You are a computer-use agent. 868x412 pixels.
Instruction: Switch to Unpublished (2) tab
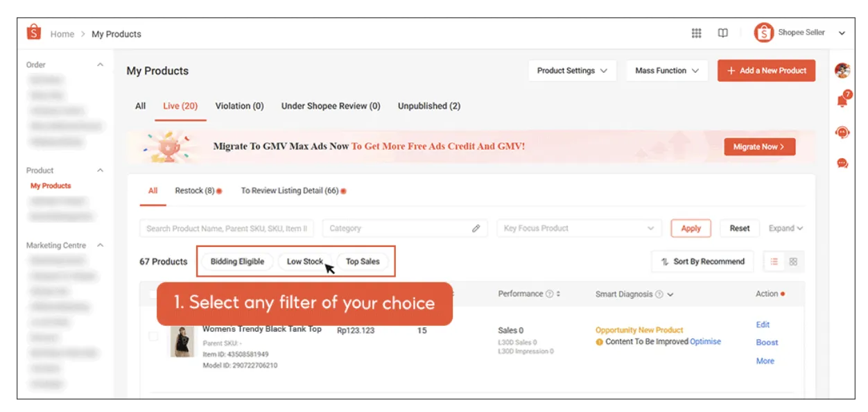tap(428, 106)
